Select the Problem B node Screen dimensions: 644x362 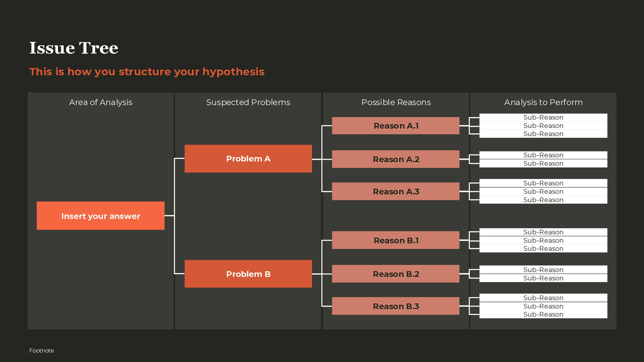pos(248,274)
